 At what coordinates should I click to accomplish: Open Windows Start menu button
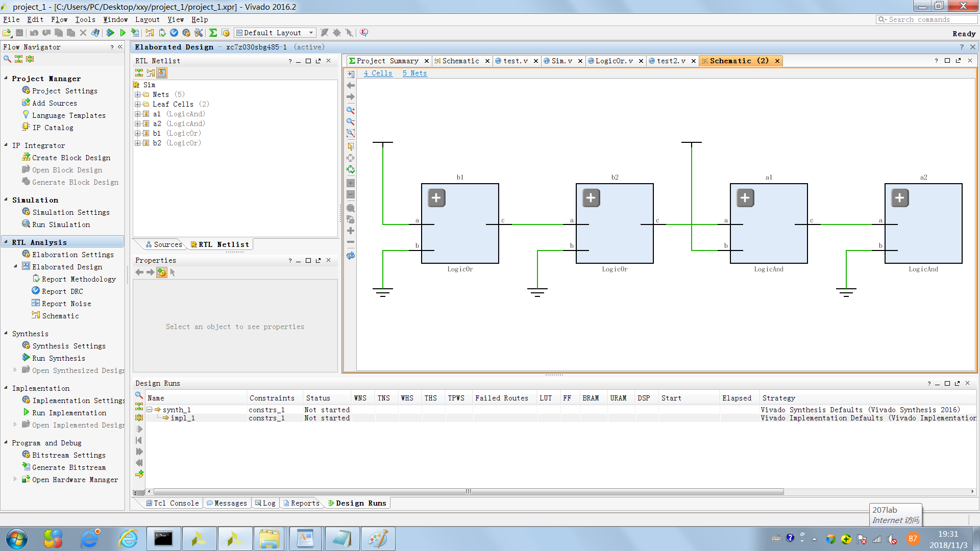[x=16, y=539]
